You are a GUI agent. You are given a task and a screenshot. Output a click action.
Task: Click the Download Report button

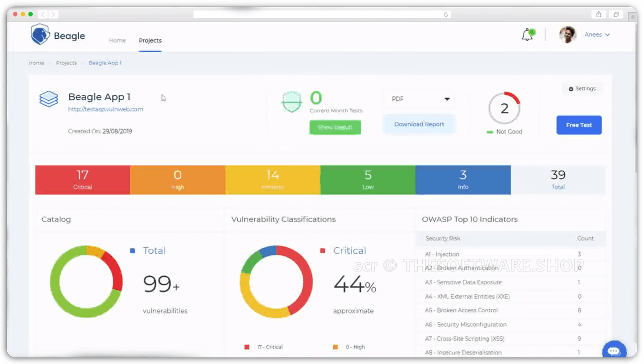(x=419, y=124)
